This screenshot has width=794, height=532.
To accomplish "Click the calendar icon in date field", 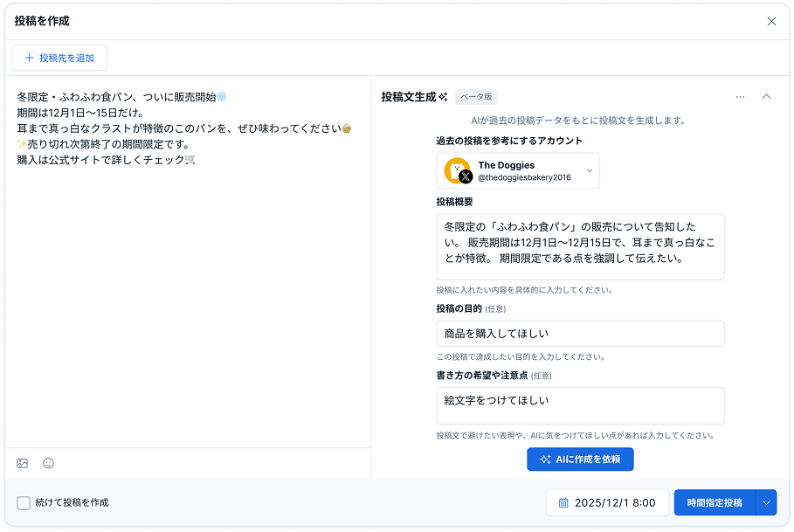I will point(563,503).
